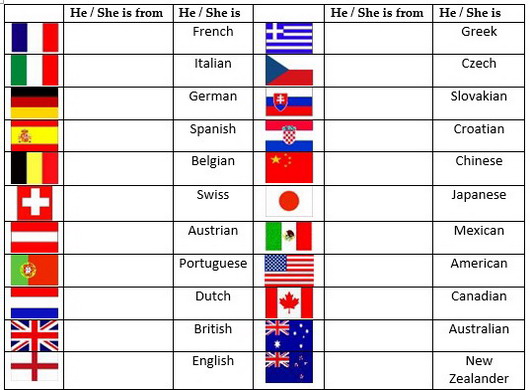
Task: Click the right 'He / She is' header
Action: tap(470, 13)
